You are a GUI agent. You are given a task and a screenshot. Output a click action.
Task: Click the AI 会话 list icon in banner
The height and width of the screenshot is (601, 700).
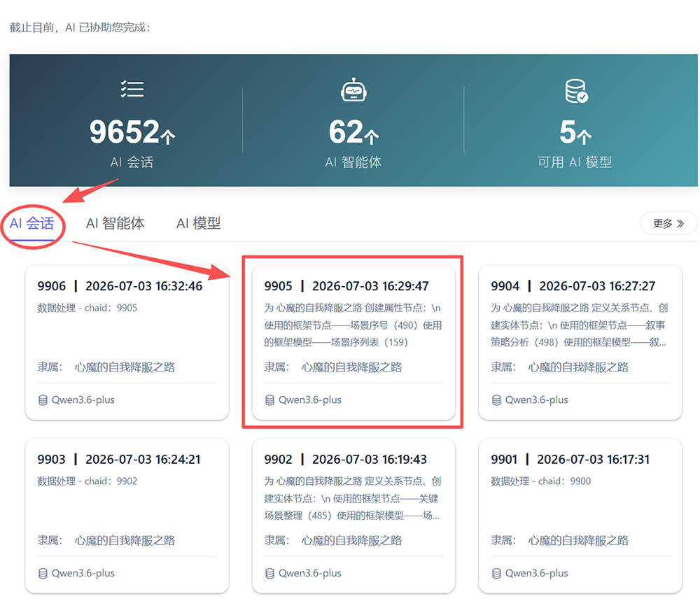[x=132, y=90]
